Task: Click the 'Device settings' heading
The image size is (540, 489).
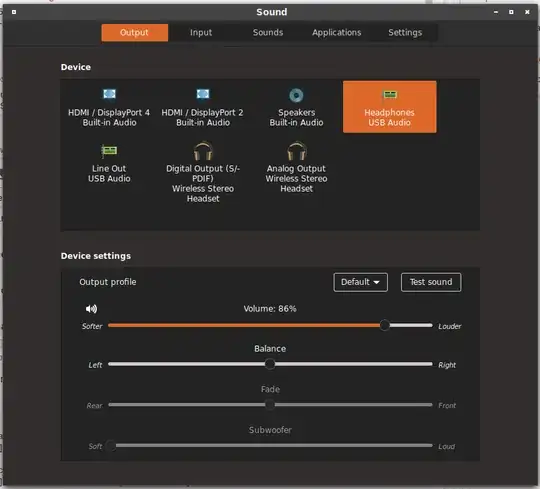Action: [x=96, y=256]
